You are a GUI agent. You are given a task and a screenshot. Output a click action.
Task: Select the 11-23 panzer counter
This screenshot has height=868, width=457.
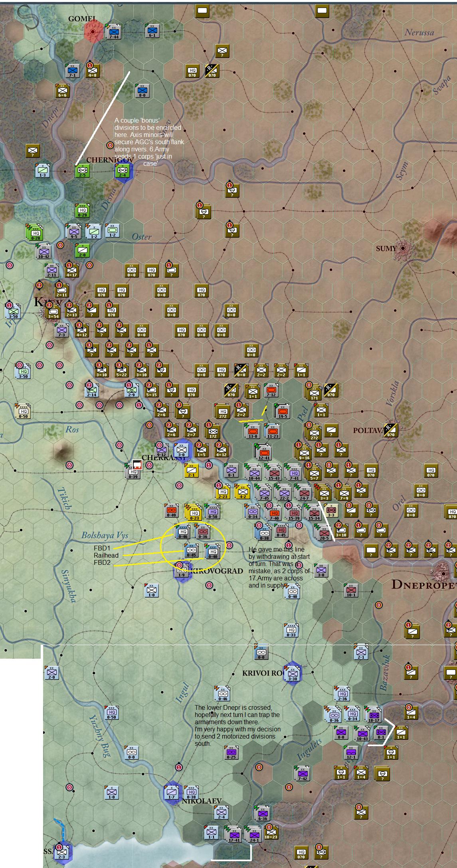[272, 431]
